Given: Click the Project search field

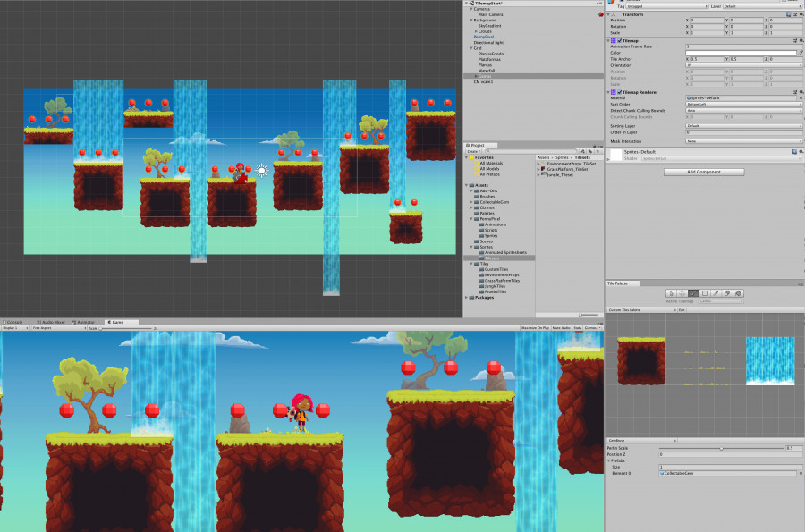Looking at the screenshot, I should pyautogui.click(x=530, y=151).
